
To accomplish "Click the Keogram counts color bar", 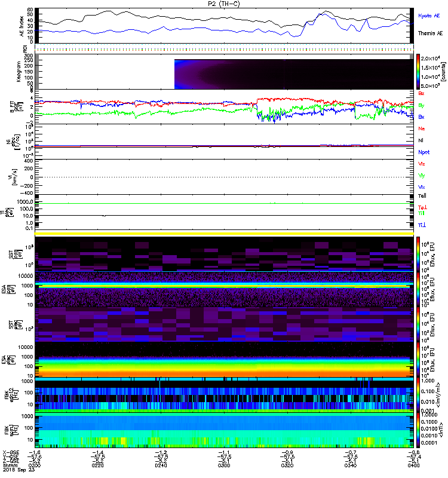I will pos(418,72).
